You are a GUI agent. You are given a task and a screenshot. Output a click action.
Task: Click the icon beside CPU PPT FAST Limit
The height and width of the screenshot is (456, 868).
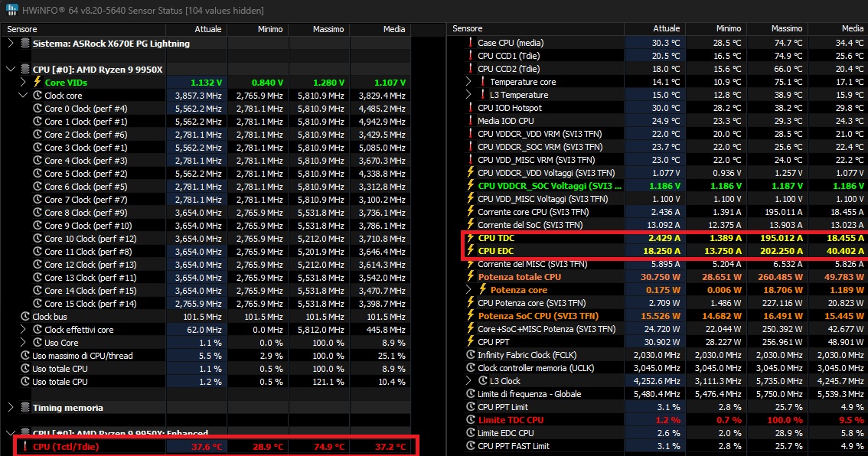point(471,445)
